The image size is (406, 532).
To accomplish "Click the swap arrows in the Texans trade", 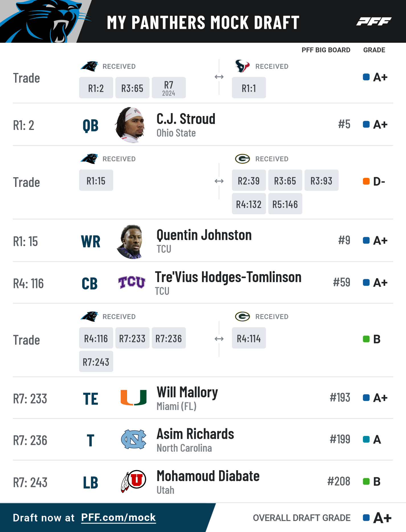I will point(219,77).
